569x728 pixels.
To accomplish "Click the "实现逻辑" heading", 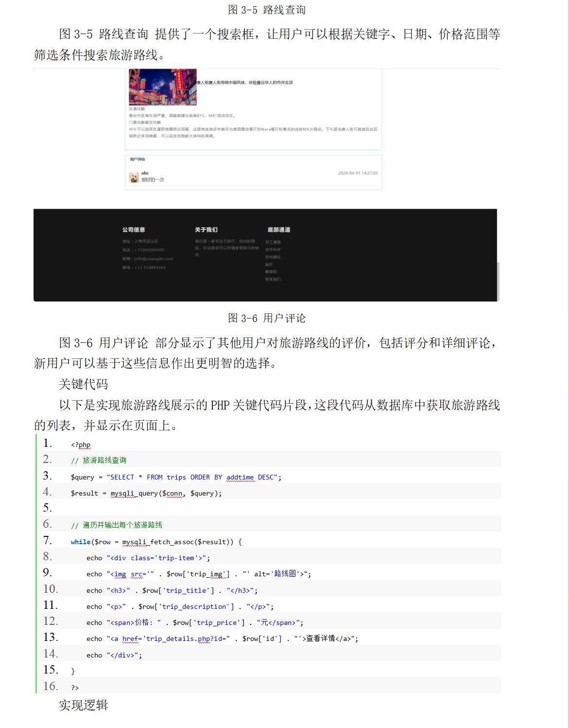I will [x=83, y=705].
